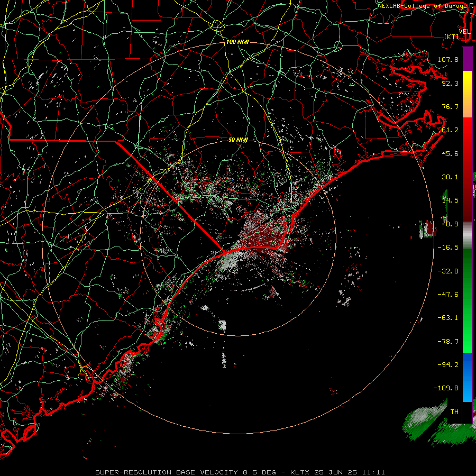Select the blue segment of the color bar
476x476 pixels.
pos(467,377)
